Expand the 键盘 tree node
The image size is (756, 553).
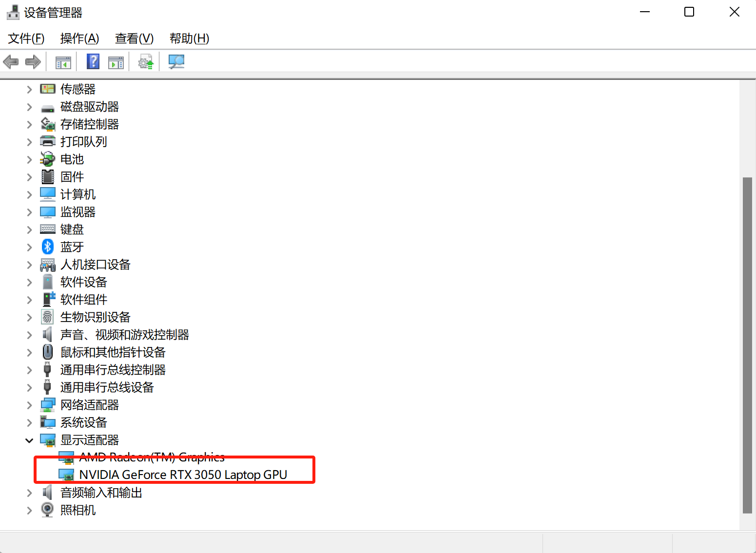[29, 229]
